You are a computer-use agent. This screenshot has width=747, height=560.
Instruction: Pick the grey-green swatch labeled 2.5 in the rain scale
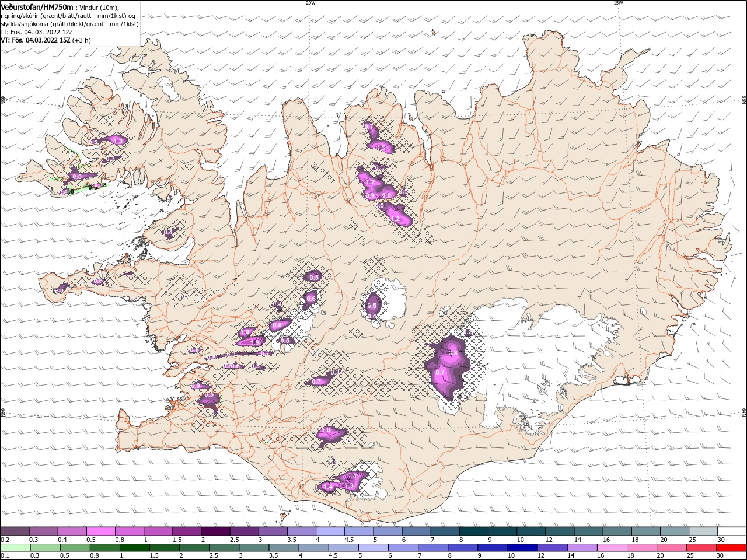[x=224, y=548]
